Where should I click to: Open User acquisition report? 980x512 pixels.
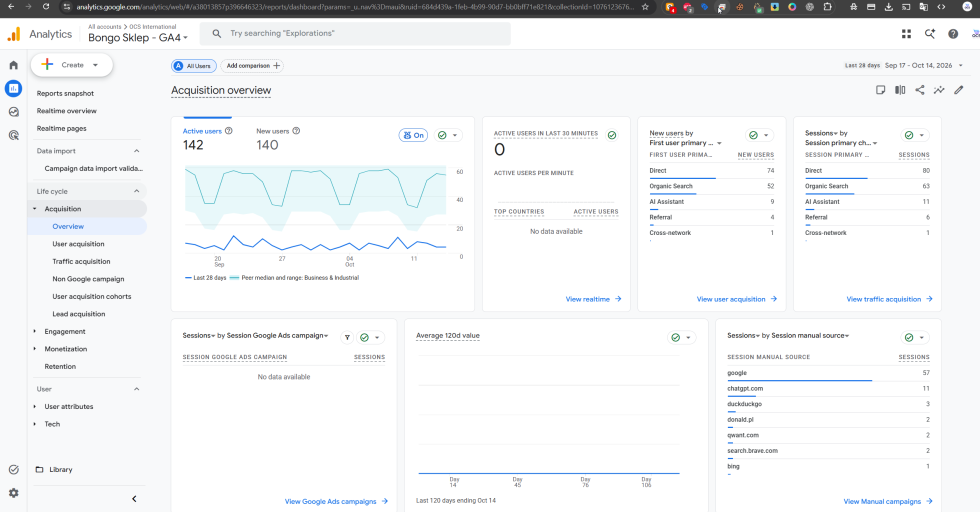point(78,244)
